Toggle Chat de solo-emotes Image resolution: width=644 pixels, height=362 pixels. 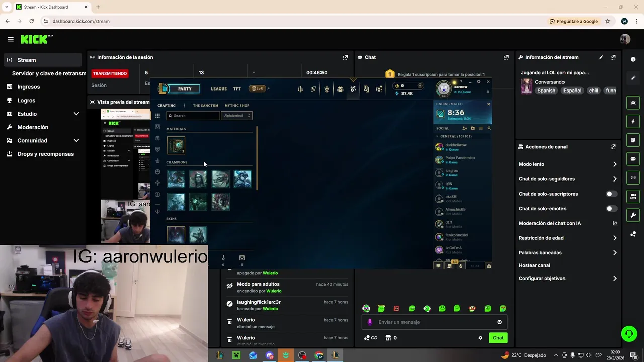click(x=611, y=208)
